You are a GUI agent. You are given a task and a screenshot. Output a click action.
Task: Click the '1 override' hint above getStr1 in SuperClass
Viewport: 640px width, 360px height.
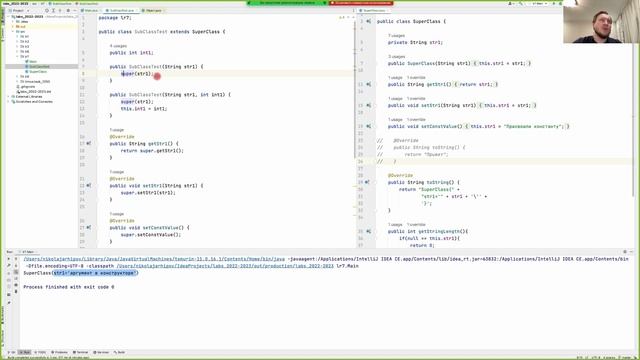click(416, 78)
